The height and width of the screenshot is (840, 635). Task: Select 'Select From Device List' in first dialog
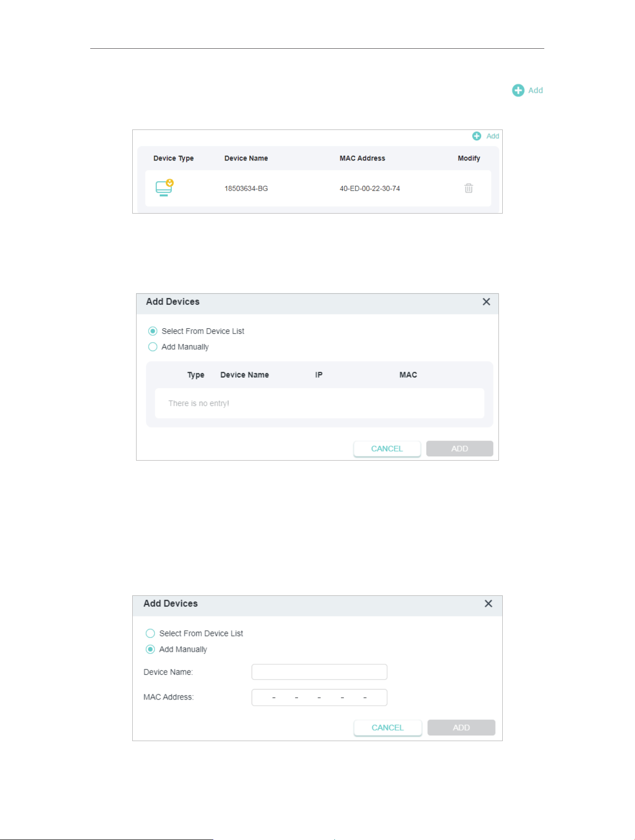click(x=153, y=331)
